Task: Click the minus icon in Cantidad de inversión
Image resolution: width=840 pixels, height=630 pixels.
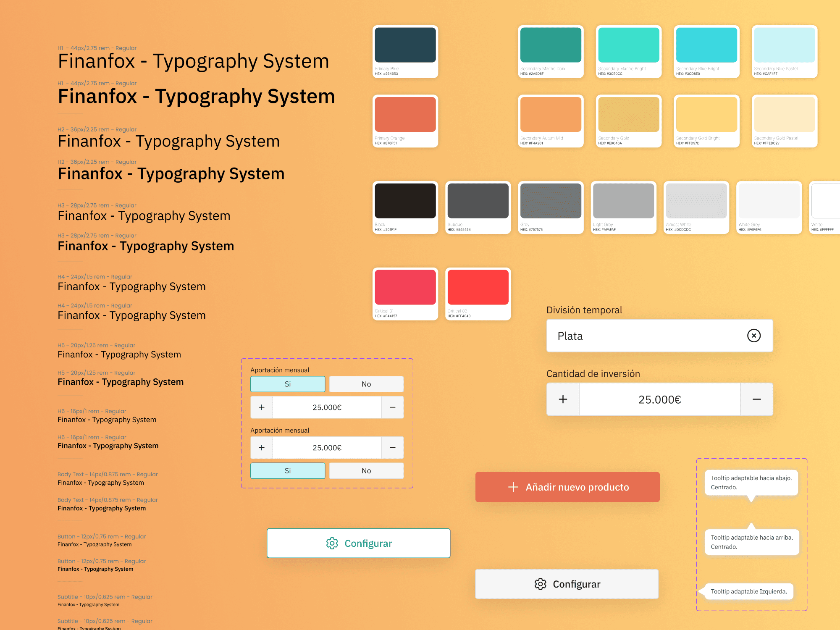Action: pyautogui.click(x=756, y=399)
